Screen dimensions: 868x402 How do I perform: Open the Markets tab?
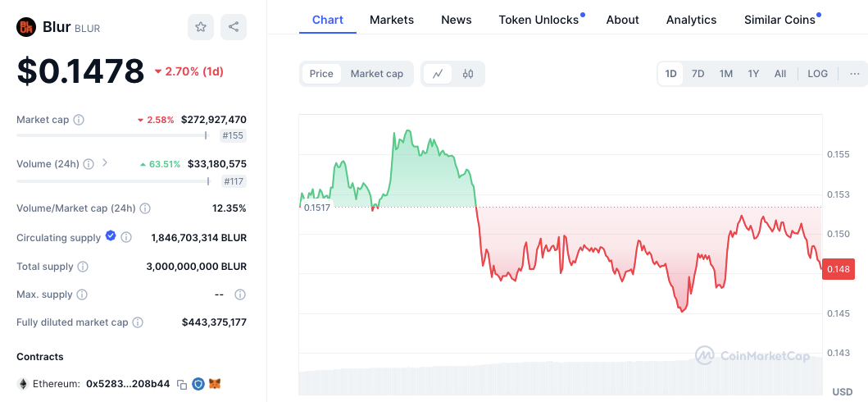pos(392,20)
